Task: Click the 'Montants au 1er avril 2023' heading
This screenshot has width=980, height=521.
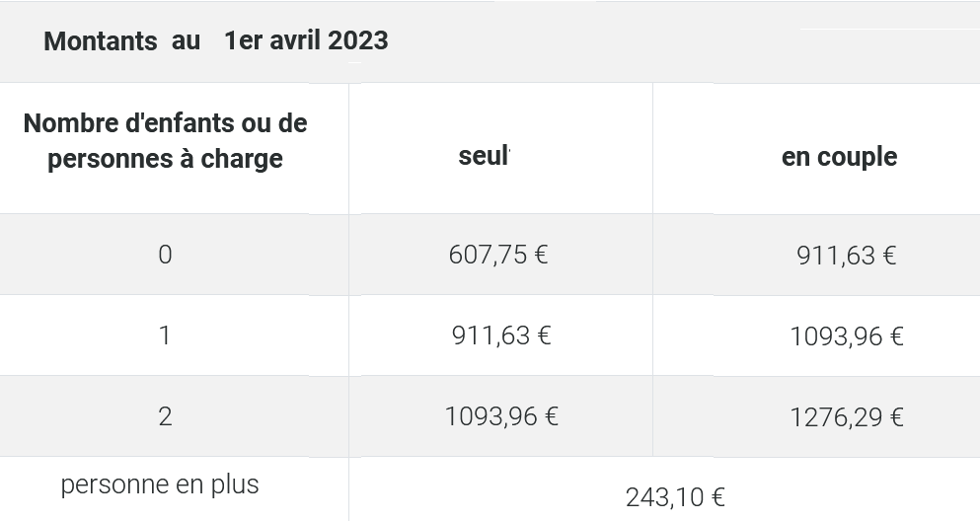Action: (215, 41)
